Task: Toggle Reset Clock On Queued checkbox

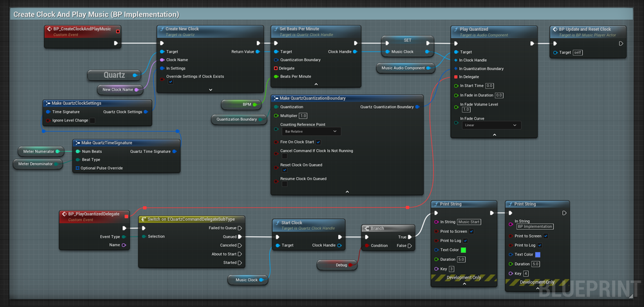Action: [x=285, y=170]
